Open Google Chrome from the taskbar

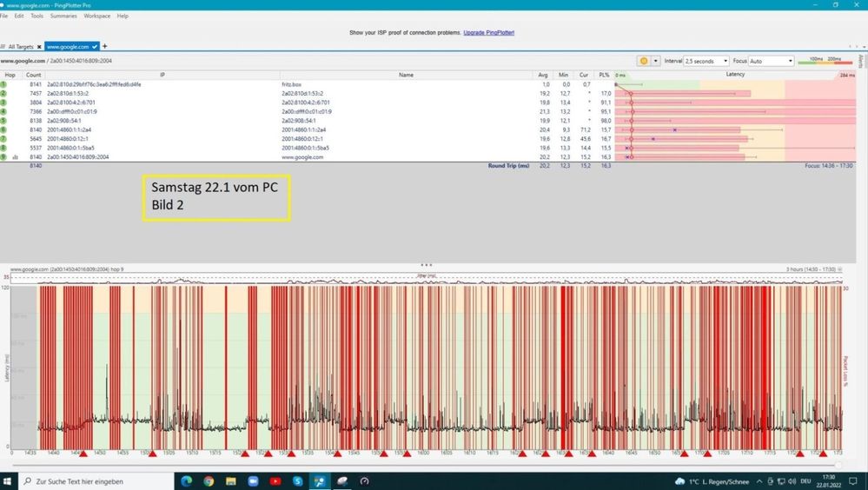[x=209, y=481]
